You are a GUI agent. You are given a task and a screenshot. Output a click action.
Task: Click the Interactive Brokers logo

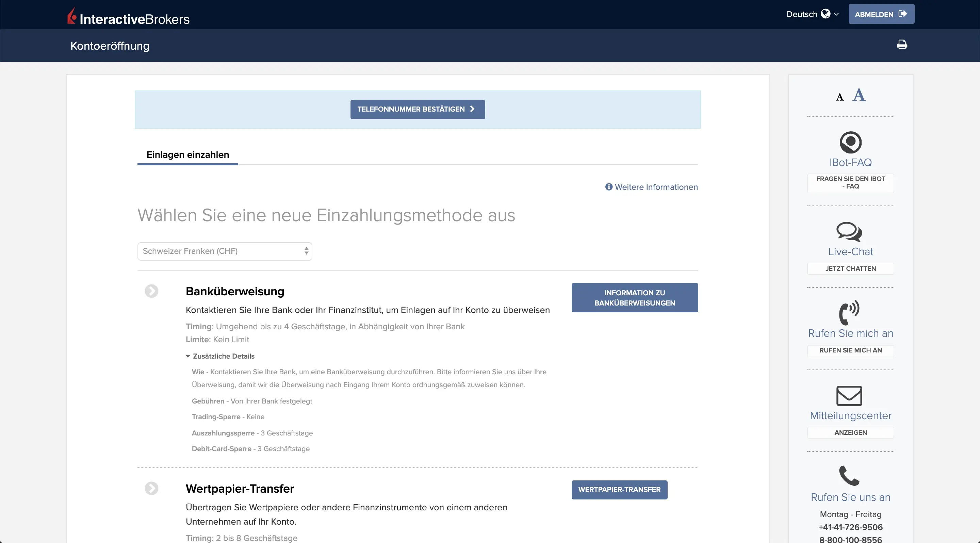click(x=129, y=16)
